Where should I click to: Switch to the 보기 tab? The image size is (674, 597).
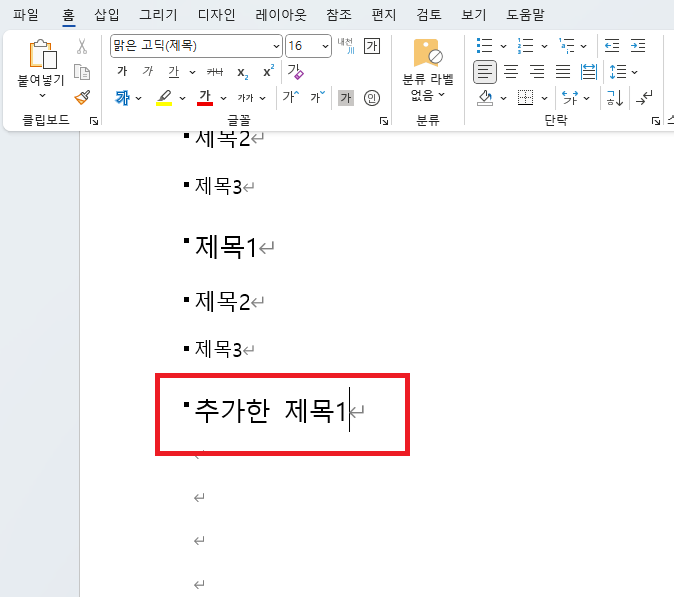pyautogui.click(x=474, y=15)
